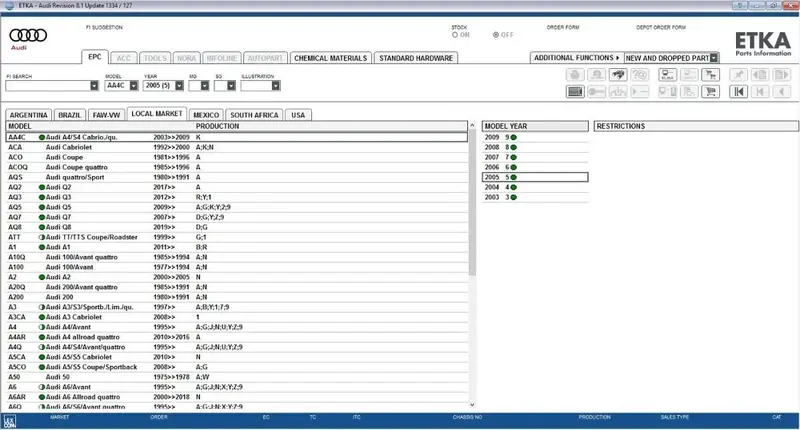Select the Audi TT/TTS Coupe/Roadster row
Image resolution: width=800 pixels, height=430 pixels.
237,237
